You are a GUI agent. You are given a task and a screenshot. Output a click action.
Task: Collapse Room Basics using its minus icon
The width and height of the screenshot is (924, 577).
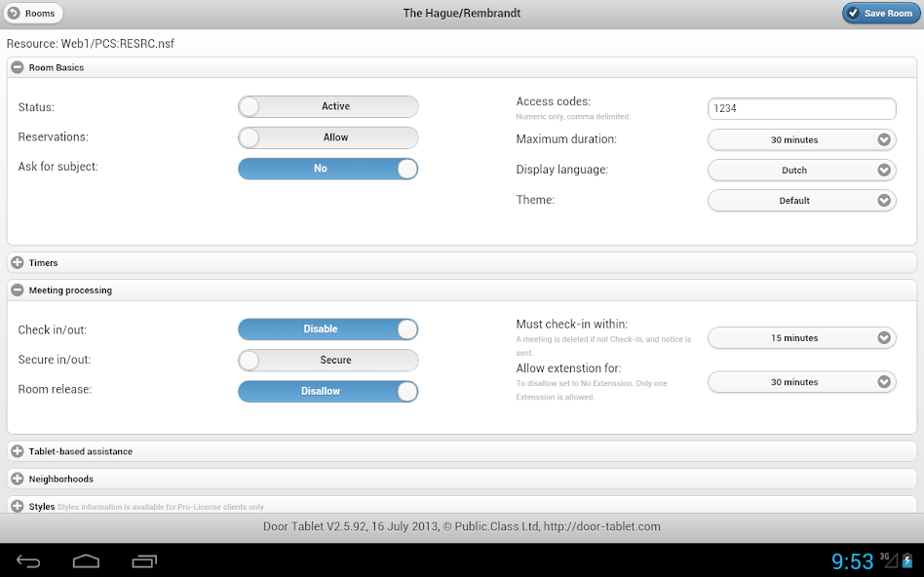tap(18, 67)
